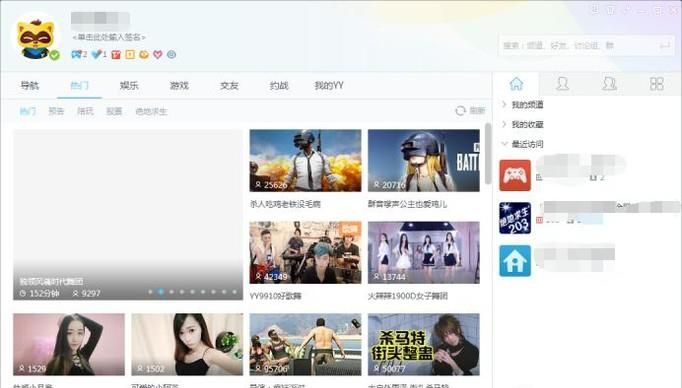Open anime helmet stream with 20716 viewers
682x388 pixels.
pos(424,161)
